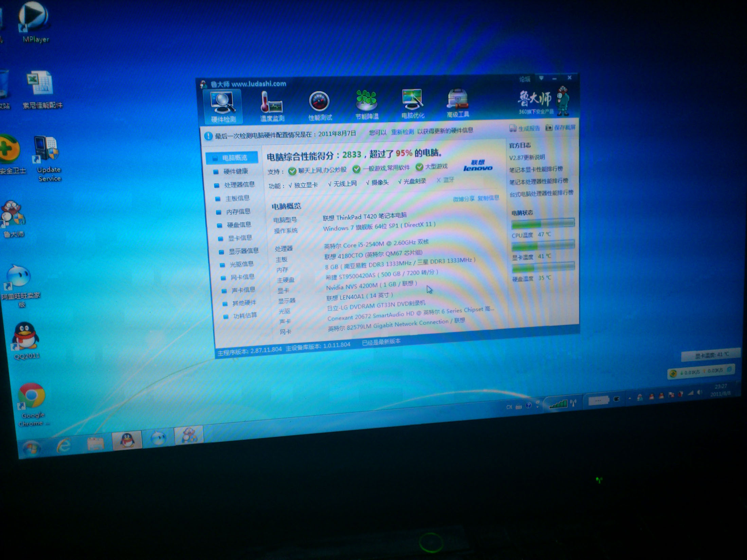Click the 联想 ThinkPad T420 笔记本电脑 model text

pyautogui.click(x=364, y=216)
